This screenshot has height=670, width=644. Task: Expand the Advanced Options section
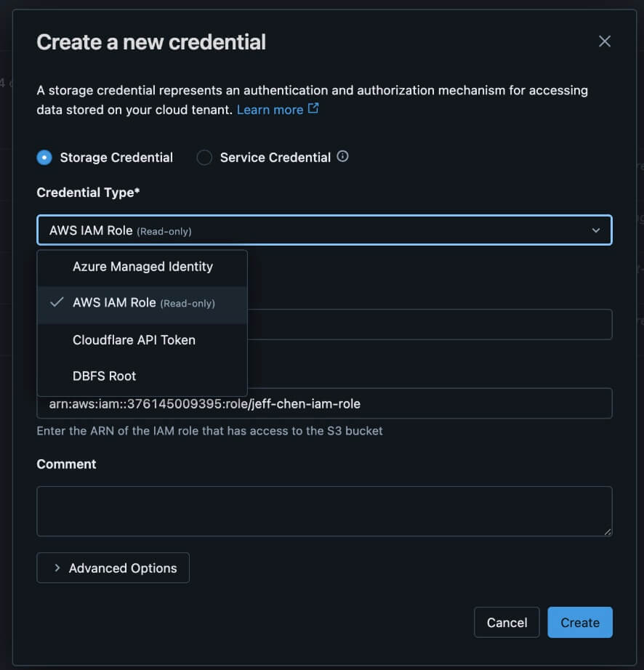tap(113, 568)
